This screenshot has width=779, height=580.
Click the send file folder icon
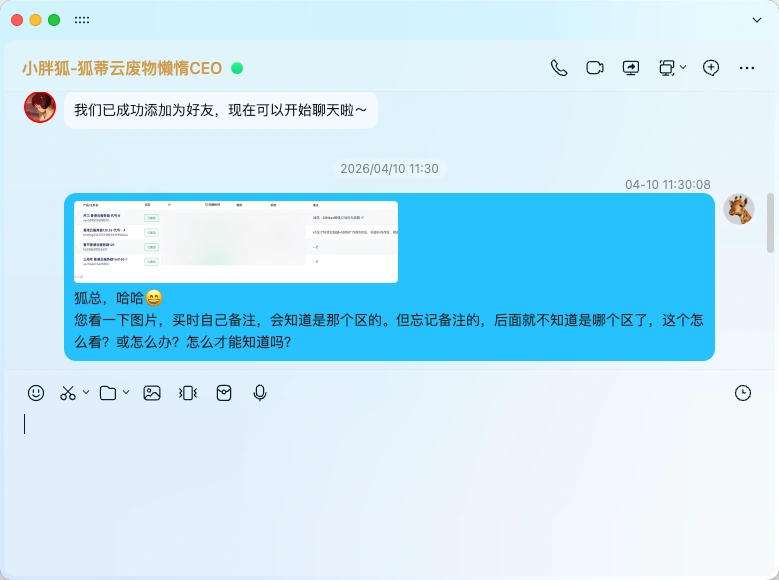(x=108, y=393)
